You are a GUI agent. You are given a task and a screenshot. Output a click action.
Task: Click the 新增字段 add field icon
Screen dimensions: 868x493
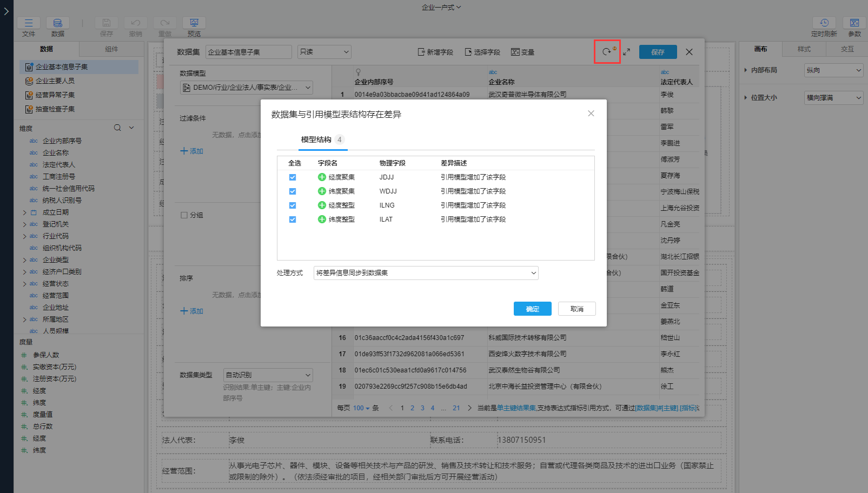(x=421, y=52)
